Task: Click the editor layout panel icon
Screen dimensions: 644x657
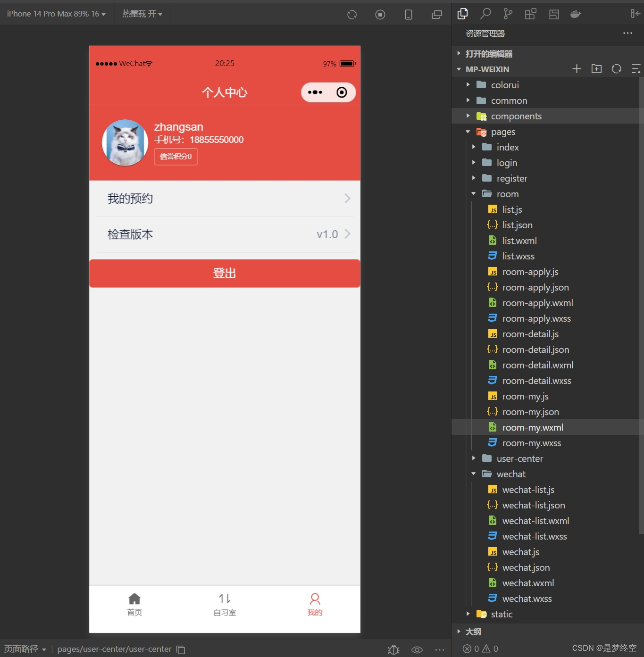Action: coord(554,14)
